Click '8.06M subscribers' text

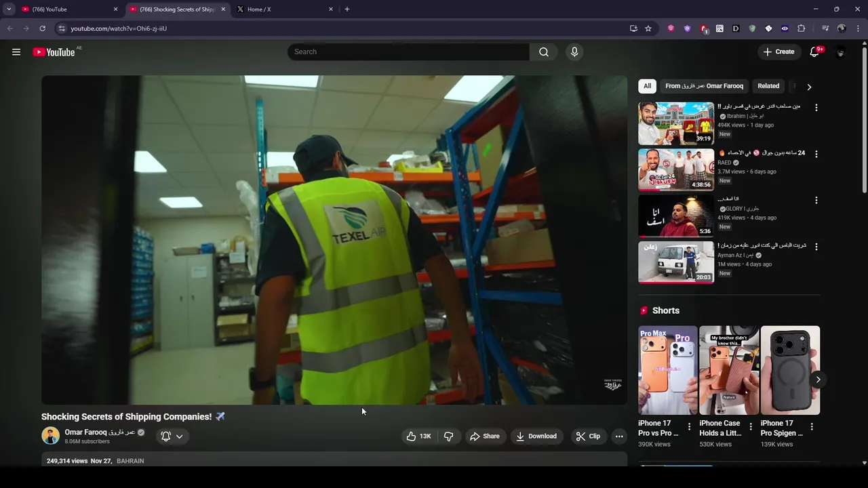pos(87,441)
